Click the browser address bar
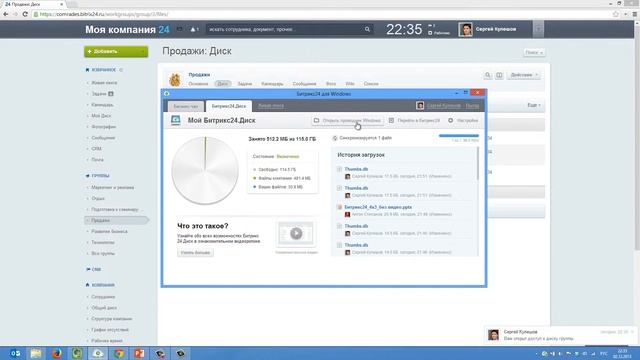This screenshot has width=640, height=360. (x=322, y=14)
